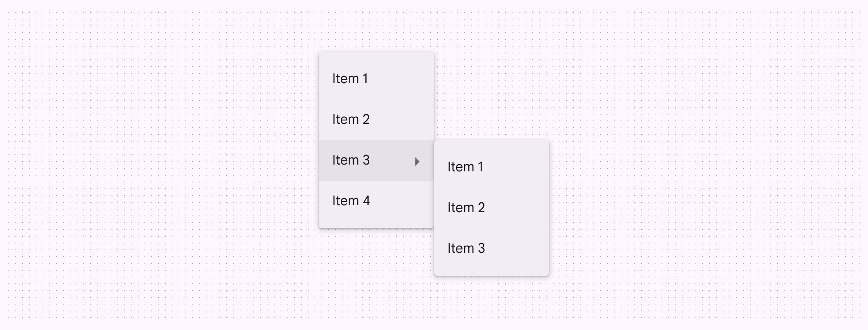Click the 'Item 1' text above the parent menu's Item 2
868x330 pixels.
point(350,79)
